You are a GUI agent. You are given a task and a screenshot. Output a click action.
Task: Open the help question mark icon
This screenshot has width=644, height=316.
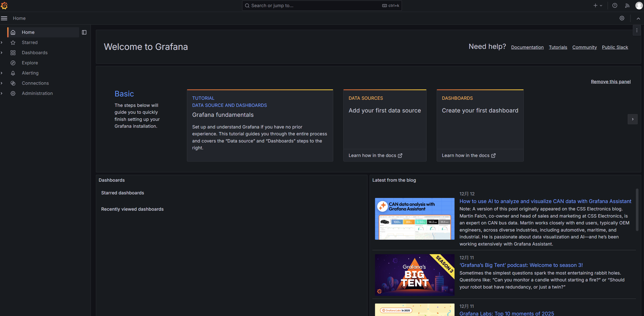(614, 6)
